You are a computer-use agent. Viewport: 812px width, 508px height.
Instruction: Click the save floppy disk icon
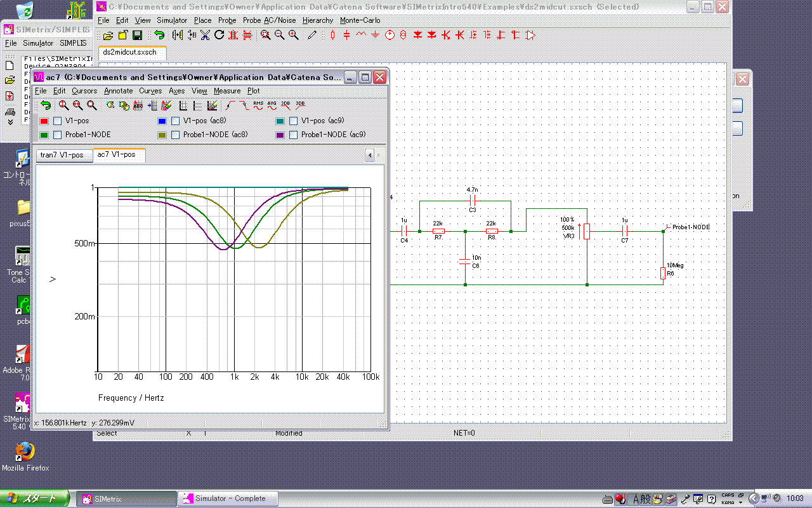[x=137, y=36]
